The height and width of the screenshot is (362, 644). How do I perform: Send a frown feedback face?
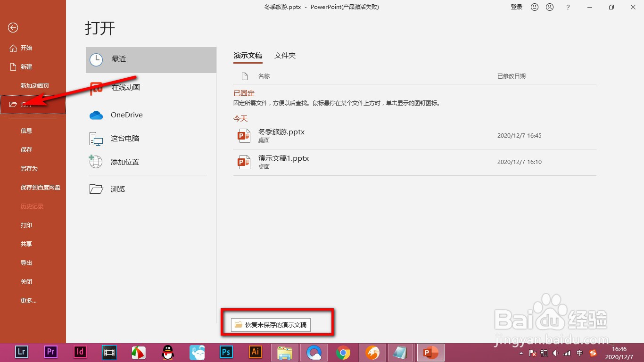point(550,7)
